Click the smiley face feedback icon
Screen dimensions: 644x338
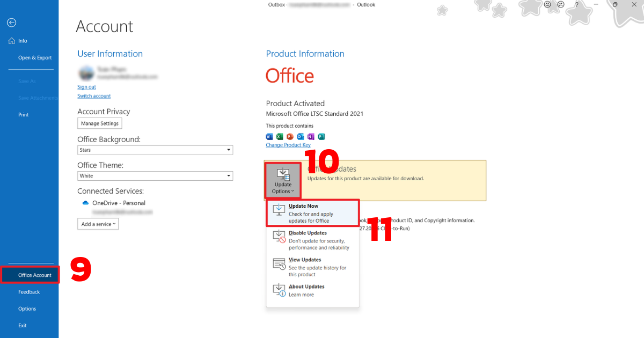(548, 5)
